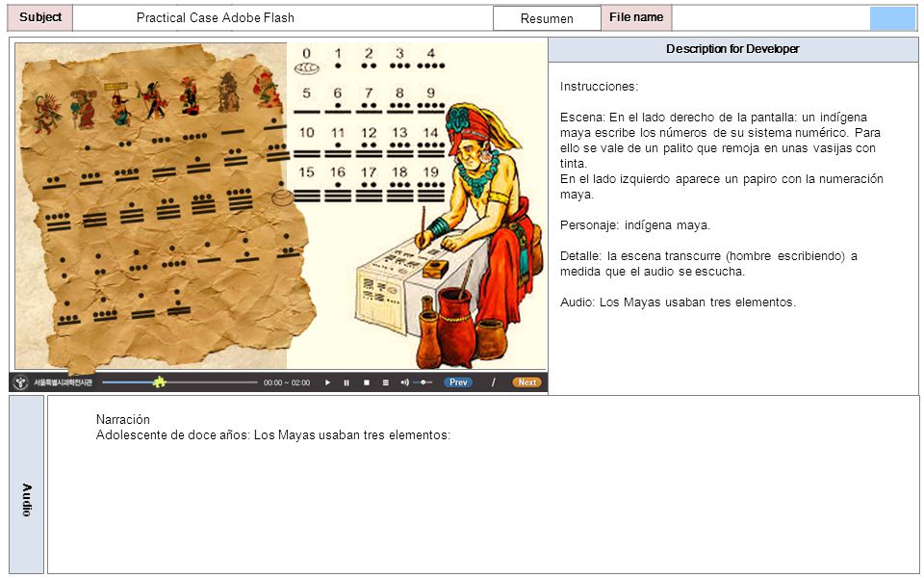924x578 pixels.
Task: Click the vertical Audio label tab
Action: [x=27, y=485]
